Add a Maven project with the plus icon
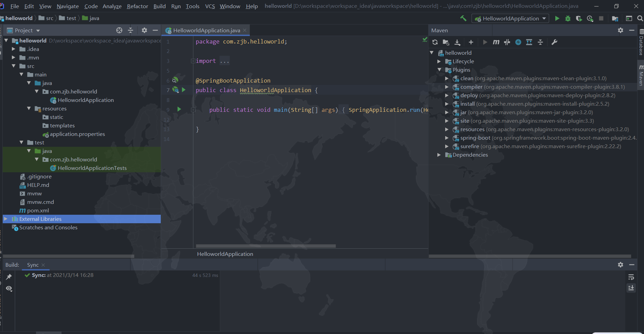The image size is (644, 334). tap(471, 42)
